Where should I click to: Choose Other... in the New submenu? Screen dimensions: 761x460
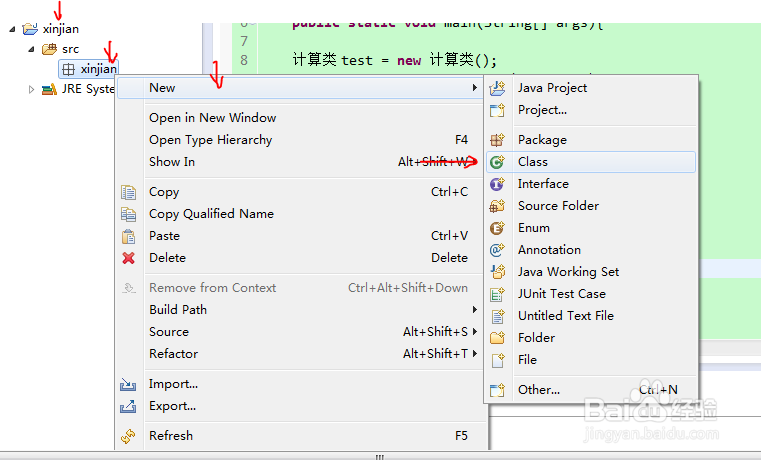click(x=538, y=390)
